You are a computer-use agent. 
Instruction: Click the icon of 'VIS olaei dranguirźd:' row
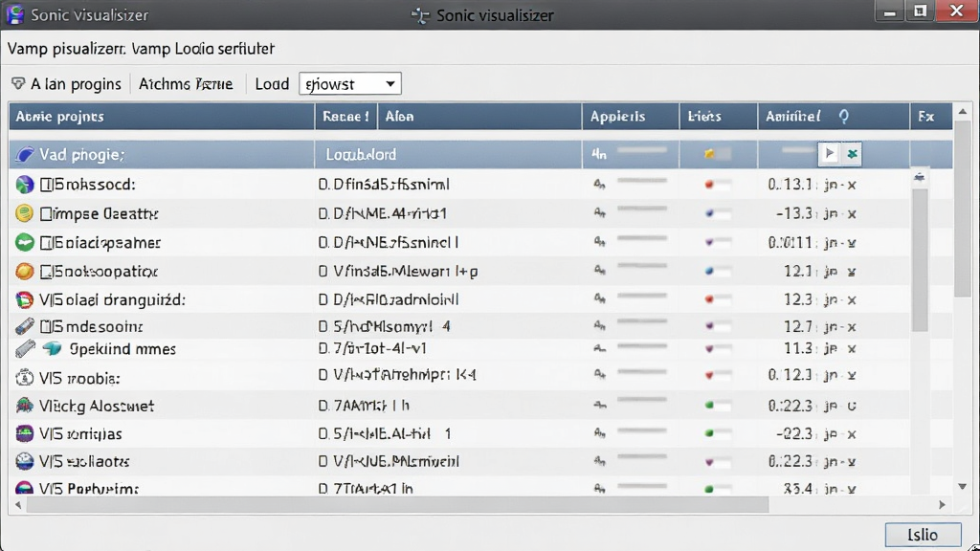(x=24, y=299)
